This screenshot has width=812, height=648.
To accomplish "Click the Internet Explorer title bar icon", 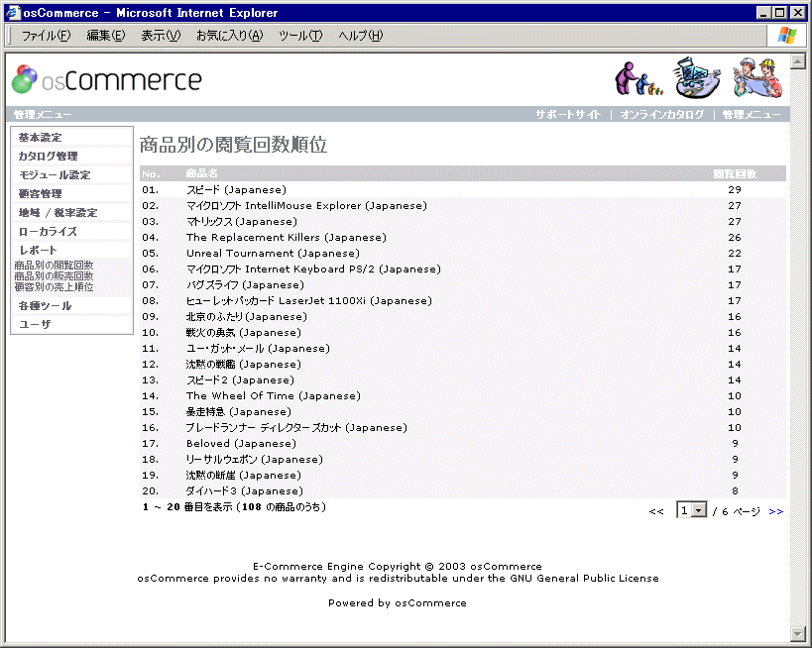I will tap(13, 13).
